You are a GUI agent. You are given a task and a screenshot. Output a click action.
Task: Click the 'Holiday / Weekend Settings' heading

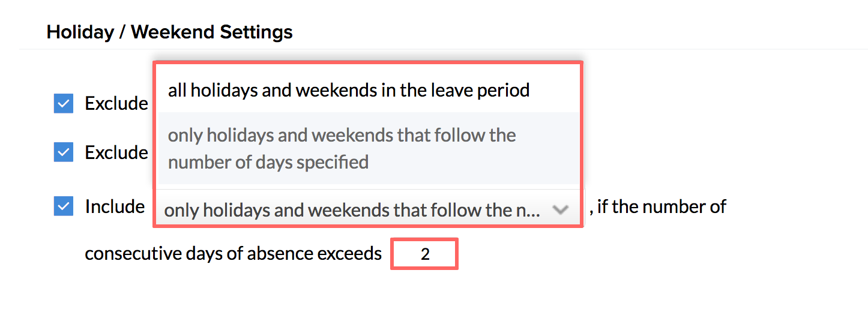click(169, 31)
